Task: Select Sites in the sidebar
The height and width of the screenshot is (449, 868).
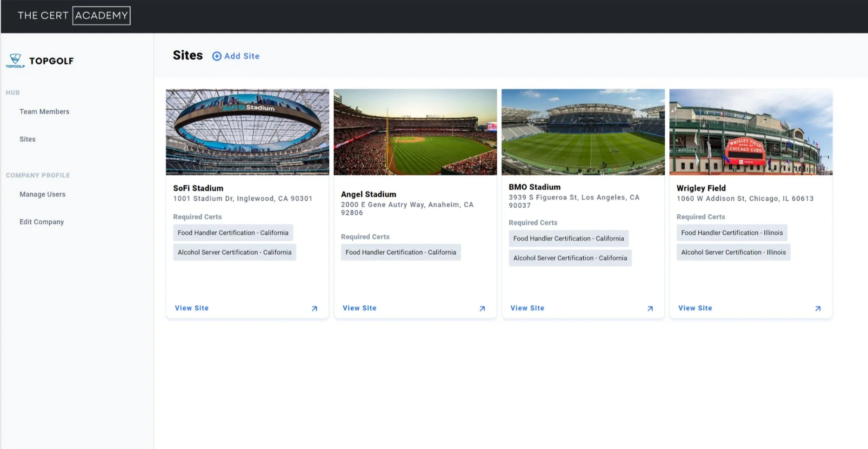Action: click(x=27, y=139)
